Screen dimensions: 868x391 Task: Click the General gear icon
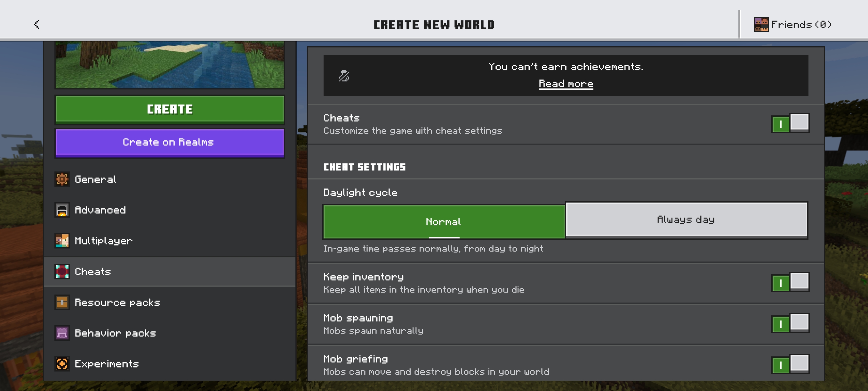point(62,179)
